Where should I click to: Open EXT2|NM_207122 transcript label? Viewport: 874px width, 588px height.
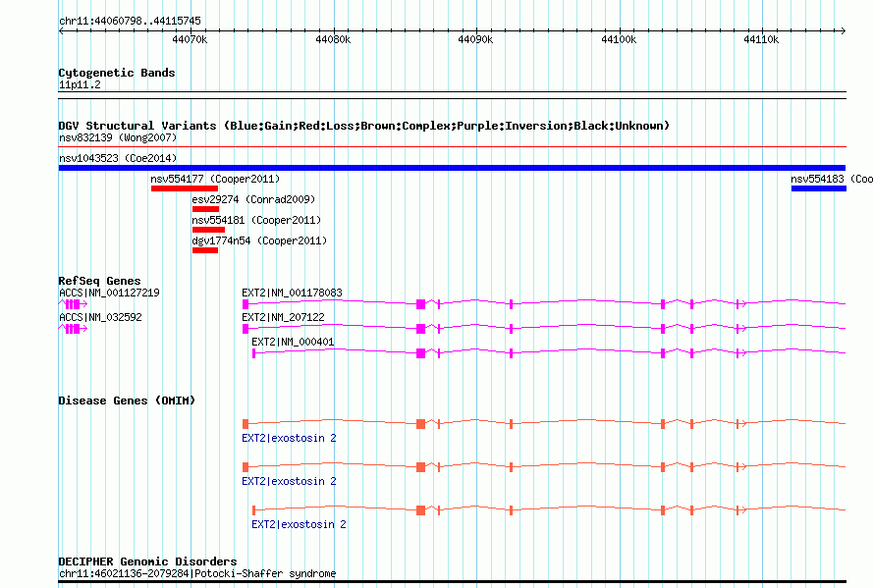click(283, 317)
